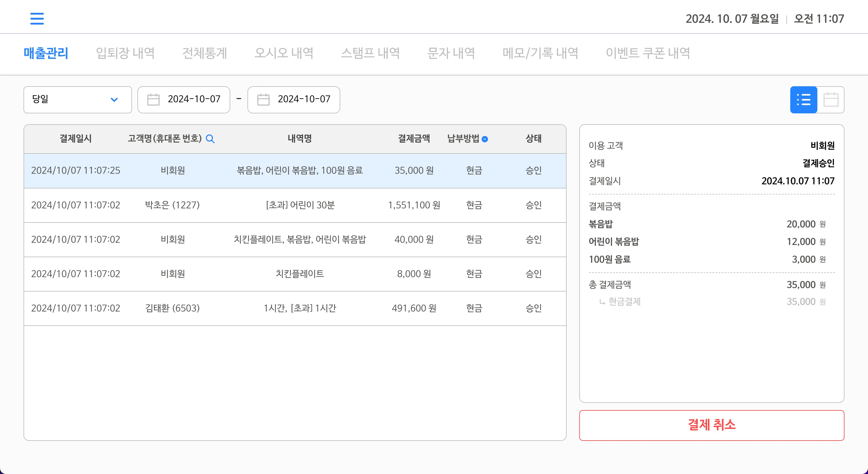The image size is (868, 474).
Task: Switch to list view
Action: (803, 100)
